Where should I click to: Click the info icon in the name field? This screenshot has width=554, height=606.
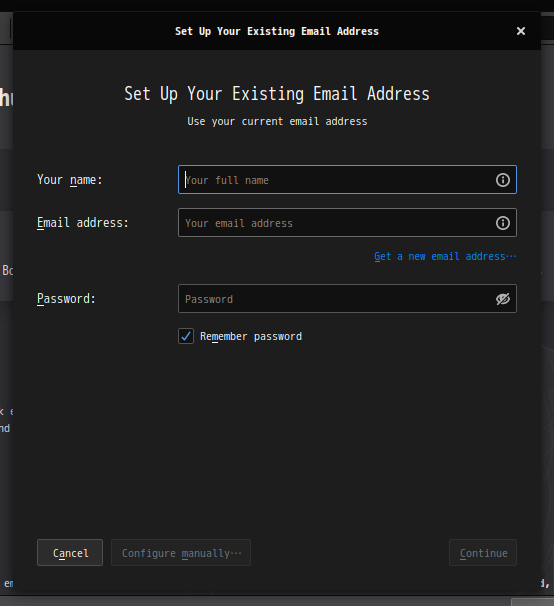503,180
